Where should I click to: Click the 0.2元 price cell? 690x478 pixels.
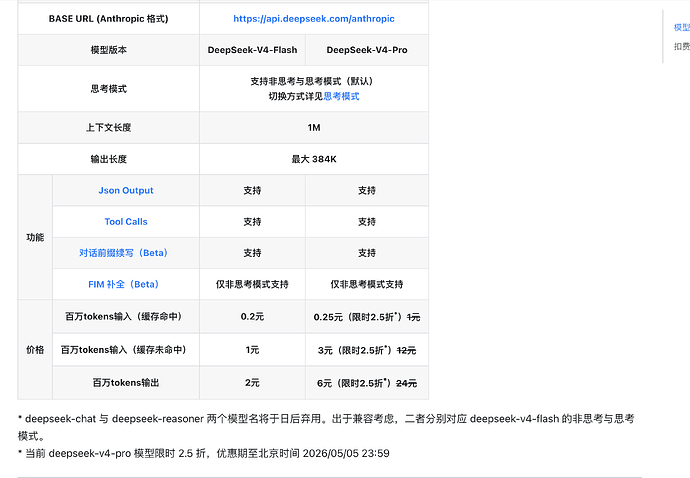coord(253,316)
